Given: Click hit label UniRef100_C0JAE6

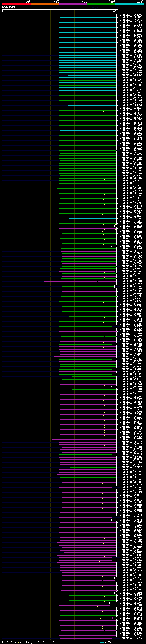Looking at the screenshot, I should (x=131, y=326).
